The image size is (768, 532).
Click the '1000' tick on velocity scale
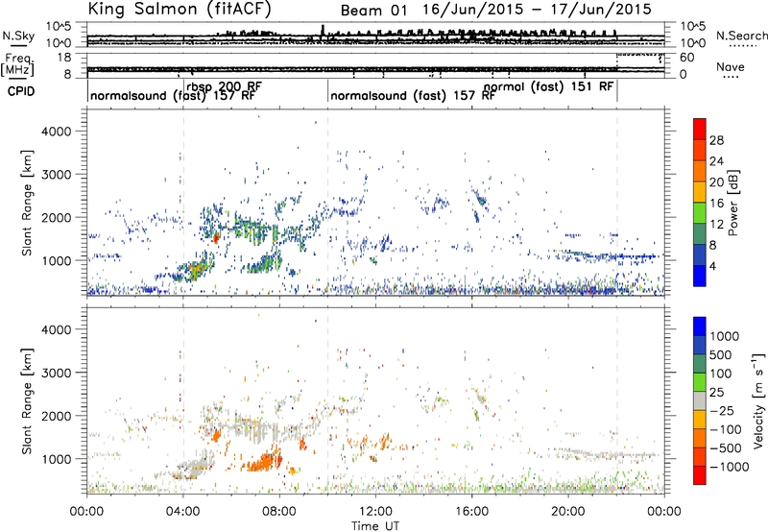[724, 336]
